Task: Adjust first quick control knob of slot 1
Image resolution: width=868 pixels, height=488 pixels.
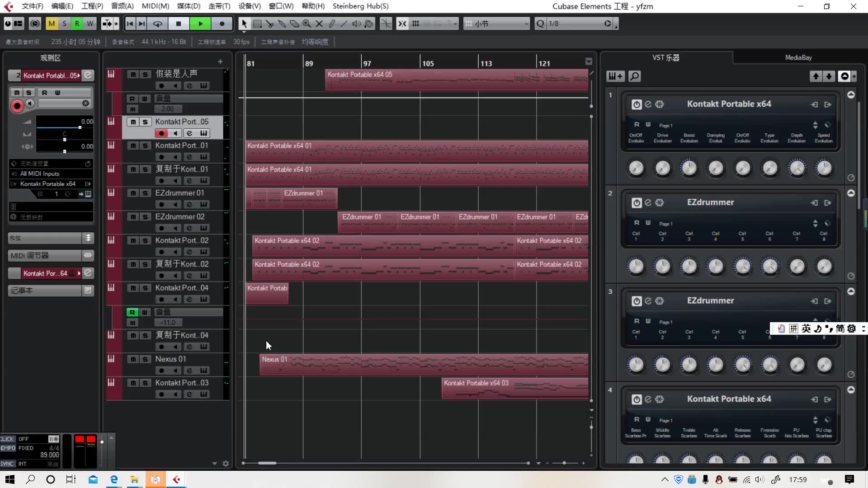Action: [x=636, y=168]
